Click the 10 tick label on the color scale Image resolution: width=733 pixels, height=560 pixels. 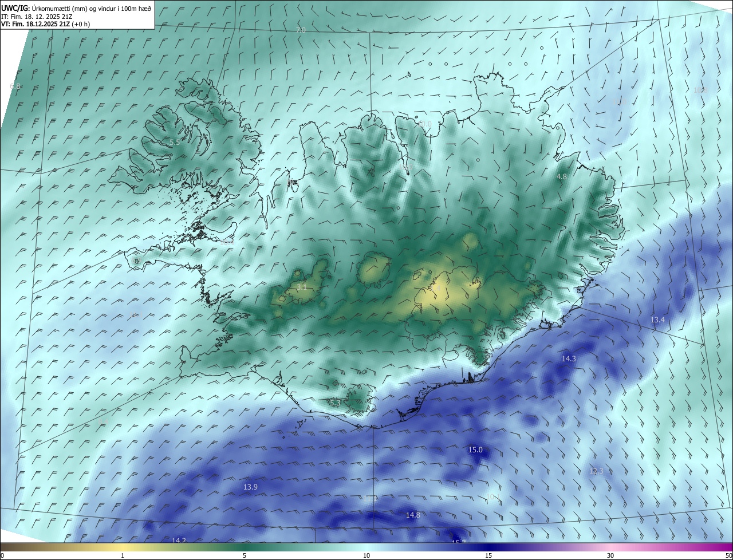point(366,555)
